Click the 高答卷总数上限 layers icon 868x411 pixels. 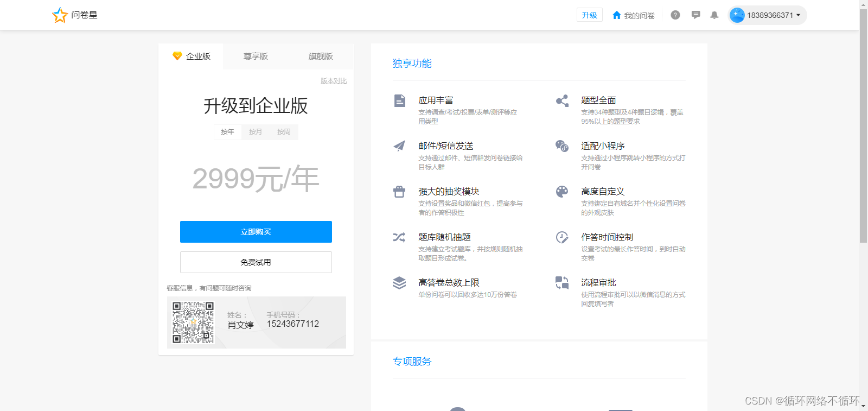click(x=399, y=283)
